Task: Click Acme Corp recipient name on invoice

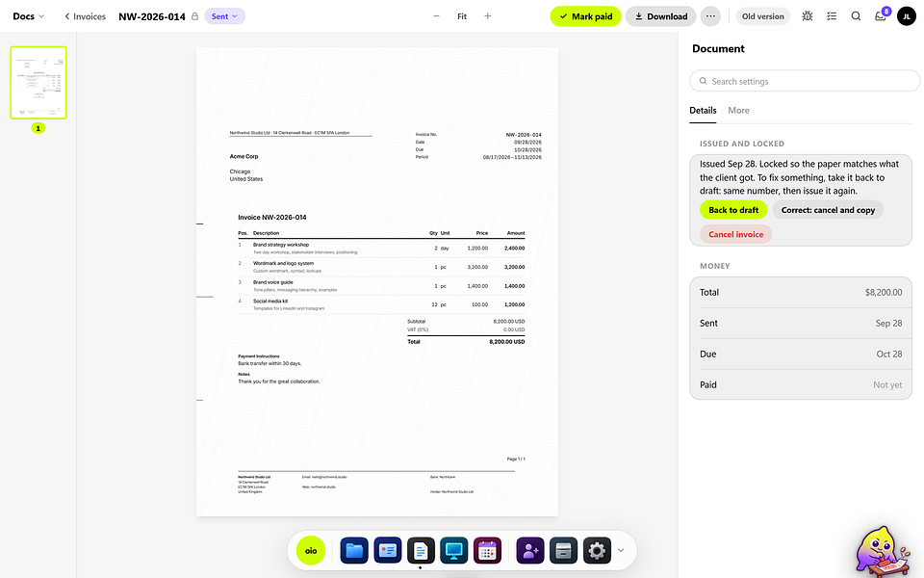Action: pos(244,156)
